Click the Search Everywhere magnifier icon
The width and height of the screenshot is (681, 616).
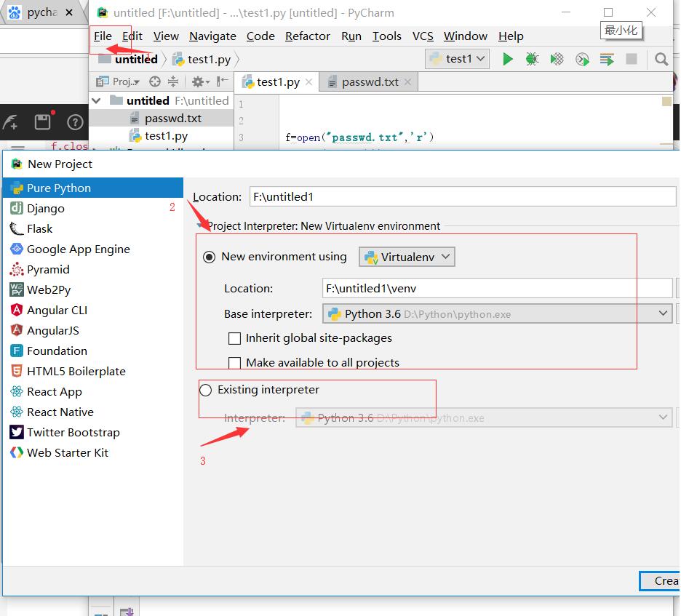[661, 59]
